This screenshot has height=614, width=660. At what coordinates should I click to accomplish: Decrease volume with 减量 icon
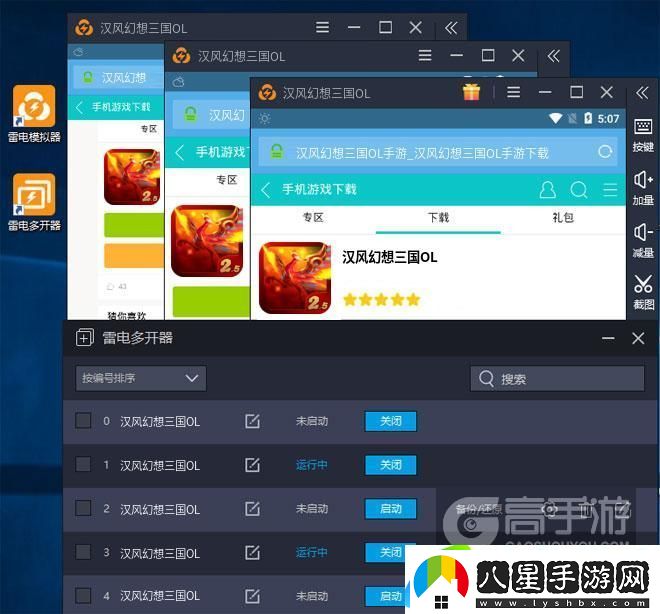coord(643,241)
